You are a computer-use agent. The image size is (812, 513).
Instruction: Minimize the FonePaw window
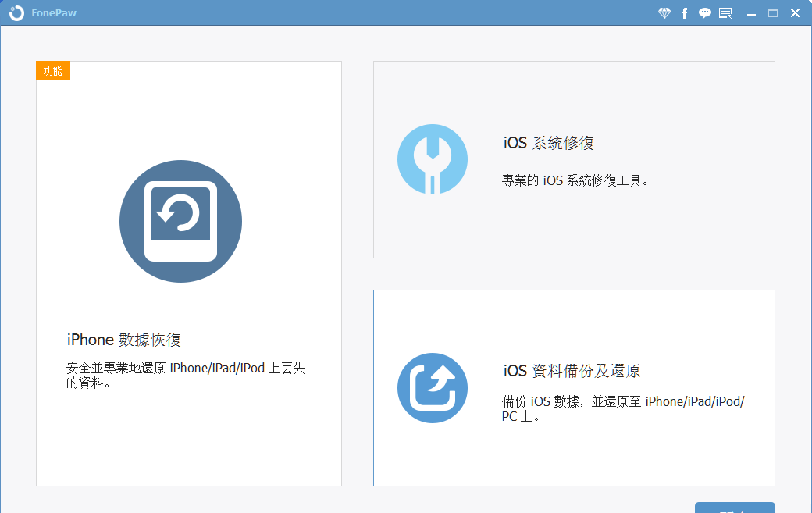[x=751, y=13]
